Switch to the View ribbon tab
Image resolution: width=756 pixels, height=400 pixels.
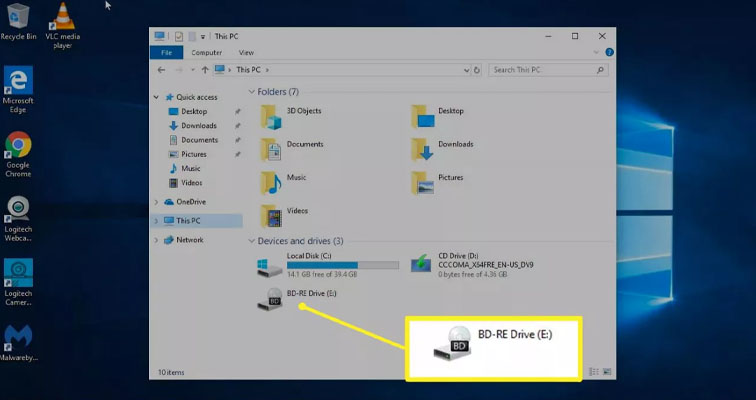246,52
